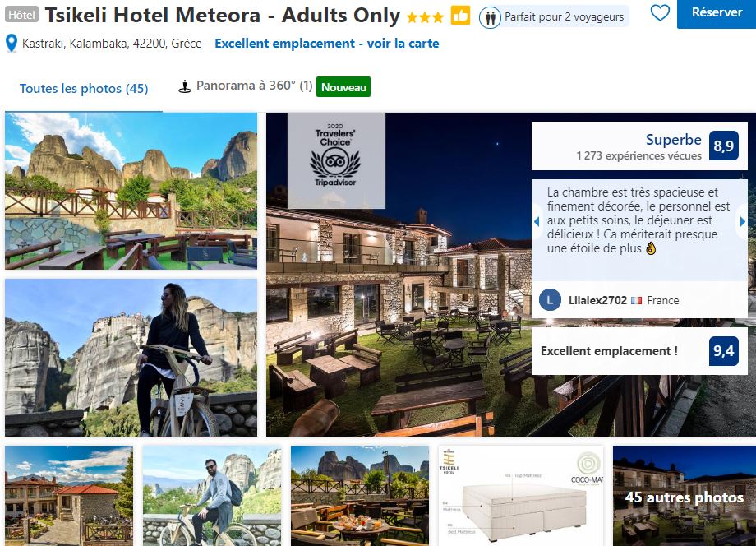
Task: Click the yellow thumbs-up preferred badge
Action: pos(460,16)
